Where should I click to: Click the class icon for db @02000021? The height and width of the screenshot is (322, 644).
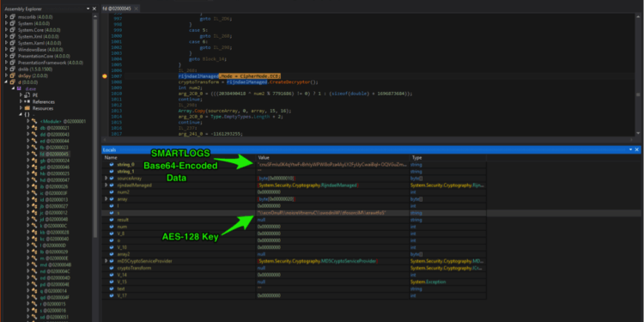(x=35, y=128)
